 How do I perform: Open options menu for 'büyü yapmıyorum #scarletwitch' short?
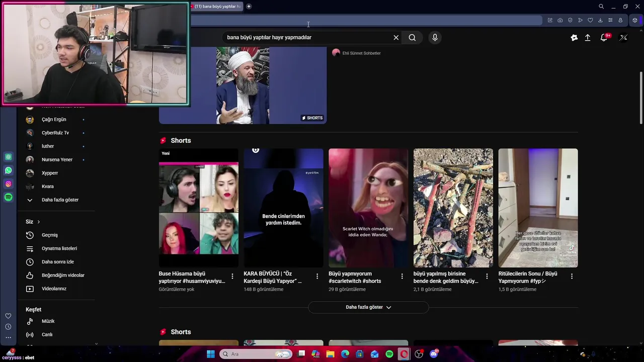point(402,276)
